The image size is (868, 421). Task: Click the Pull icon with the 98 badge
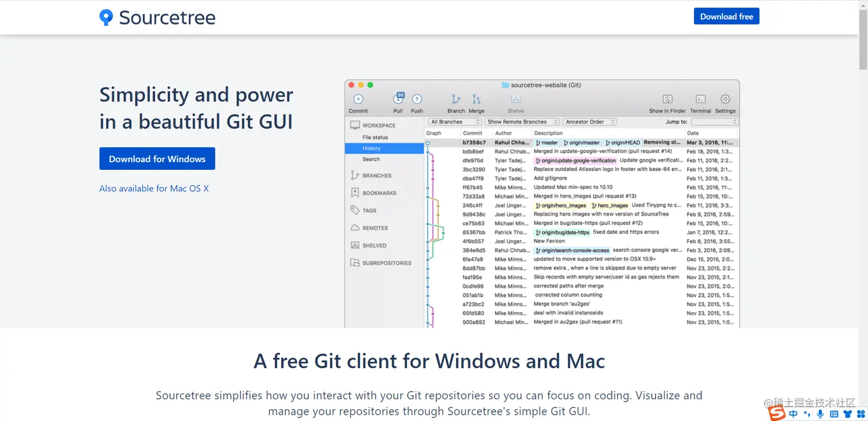398,99
